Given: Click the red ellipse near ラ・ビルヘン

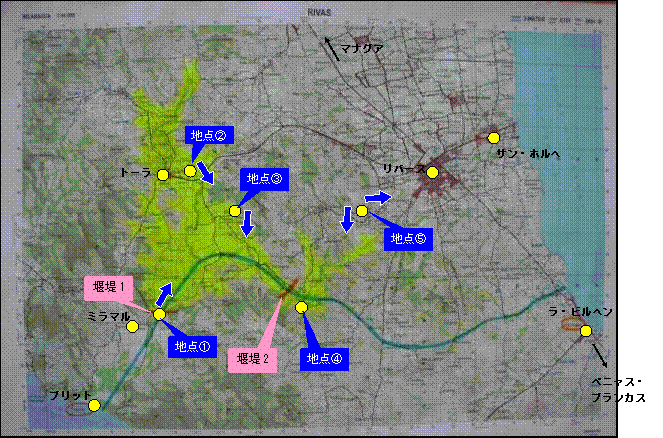Looking at the screenshot, I should (x=573, y=324).
